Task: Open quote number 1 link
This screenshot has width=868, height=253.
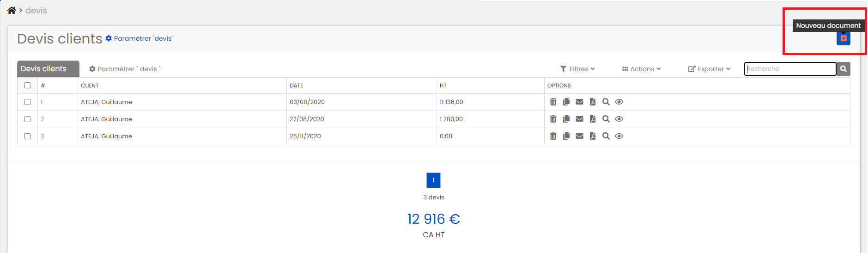Action: coord(42,102)
